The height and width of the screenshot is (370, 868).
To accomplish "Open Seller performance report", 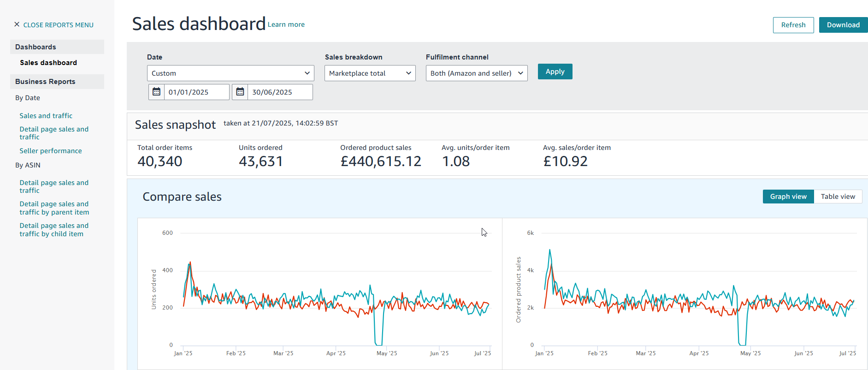I will (50, 151).
